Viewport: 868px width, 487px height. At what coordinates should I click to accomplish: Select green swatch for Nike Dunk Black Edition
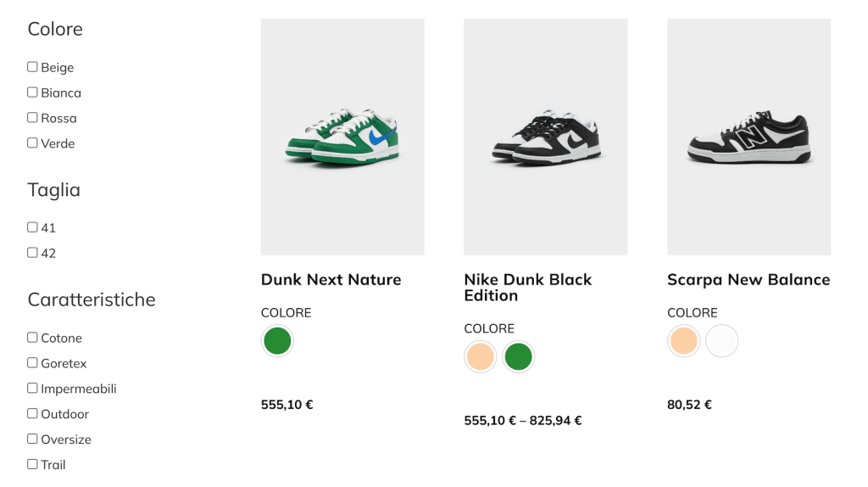point(518,357)
